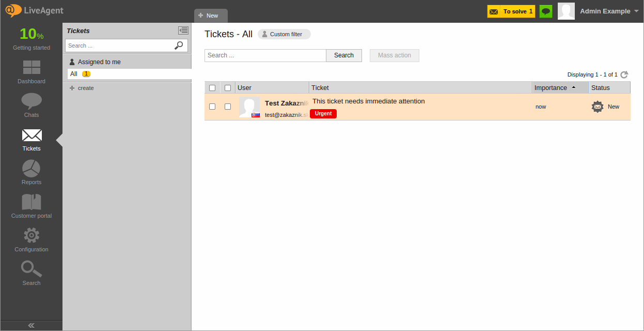Select the Assigned to me filter
Image resolution: width=644 pixels, height=331 pixels.
coord(99,62)
